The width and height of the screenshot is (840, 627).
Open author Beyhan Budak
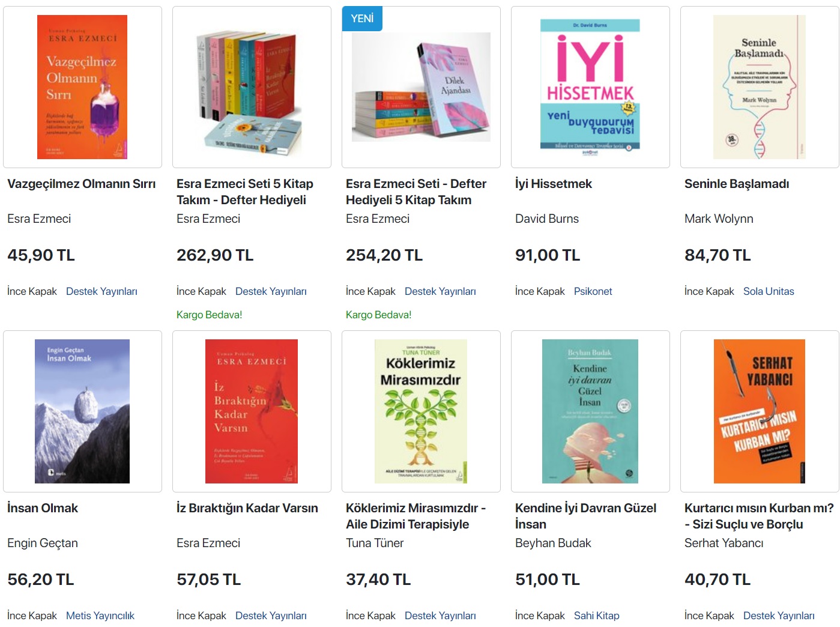click(553, 543)
